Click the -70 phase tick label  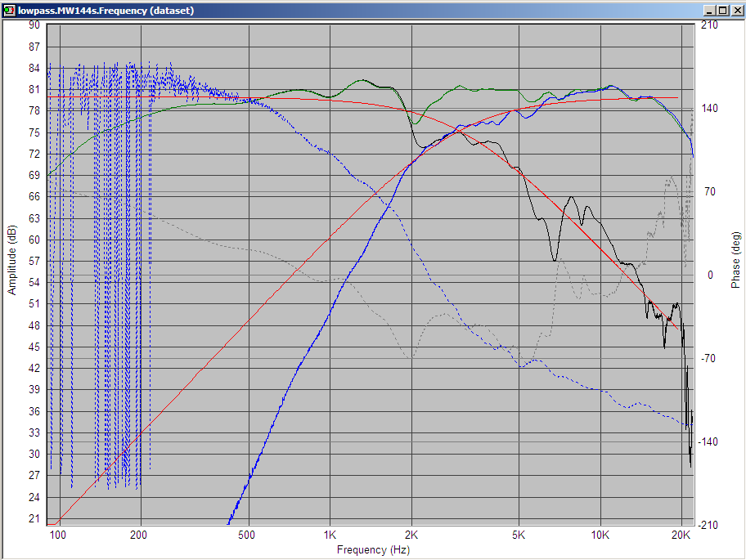coord(708,358)
